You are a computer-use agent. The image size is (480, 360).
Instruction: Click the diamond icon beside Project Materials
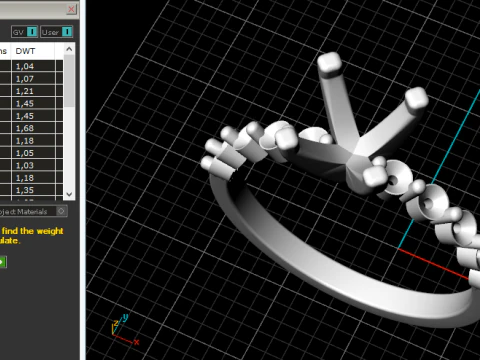(61, 211)
